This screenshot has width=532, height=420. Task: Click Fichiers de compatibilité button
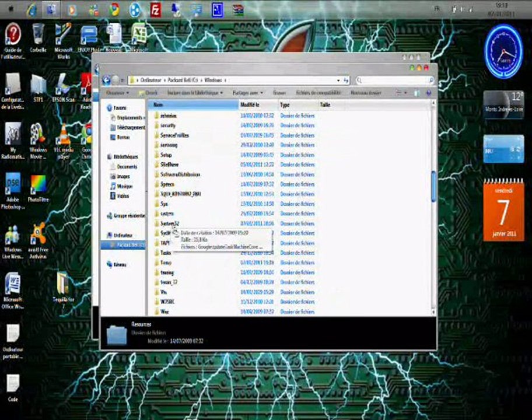coord(318,93)
